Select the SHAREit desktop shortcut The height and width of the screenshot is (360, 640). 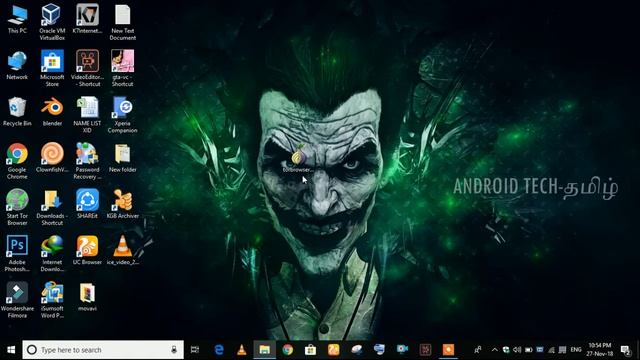click(87, 204)
